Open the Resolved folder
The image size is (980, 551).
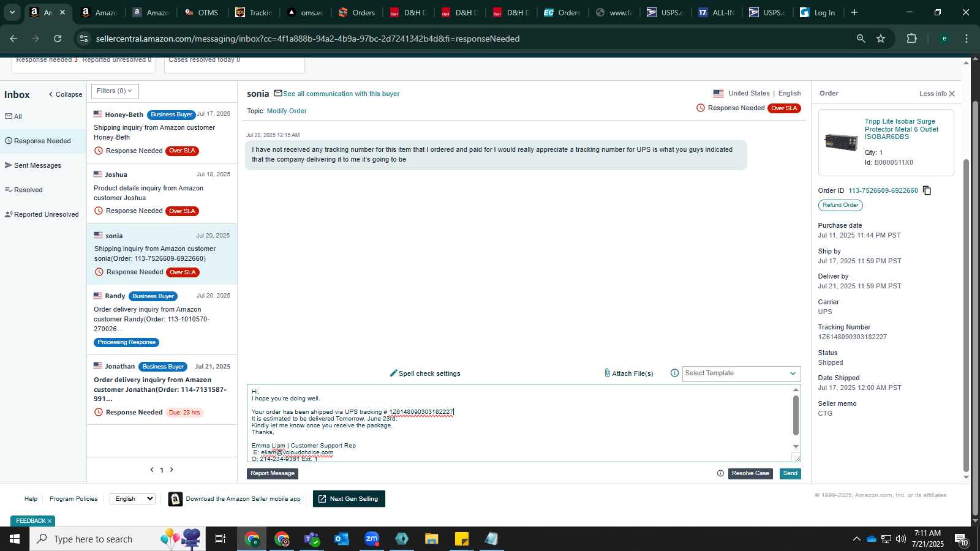(24, 190)
